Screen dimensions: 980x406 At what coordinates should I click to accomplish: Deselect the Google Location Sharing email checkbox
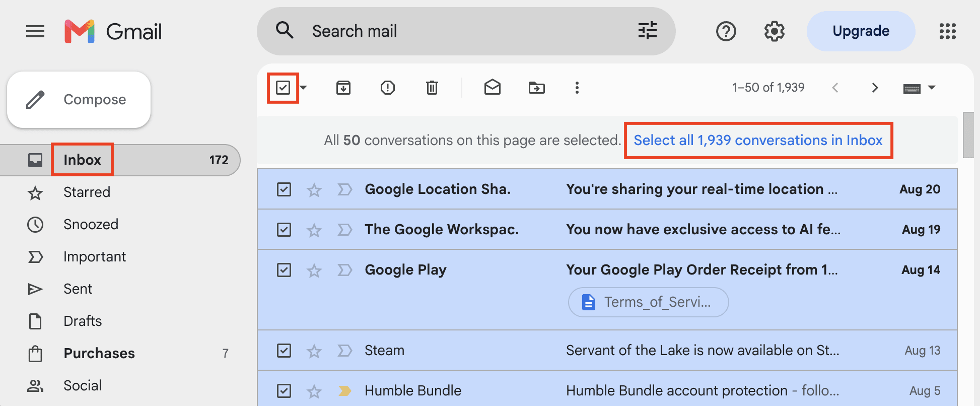coord(284,189)
